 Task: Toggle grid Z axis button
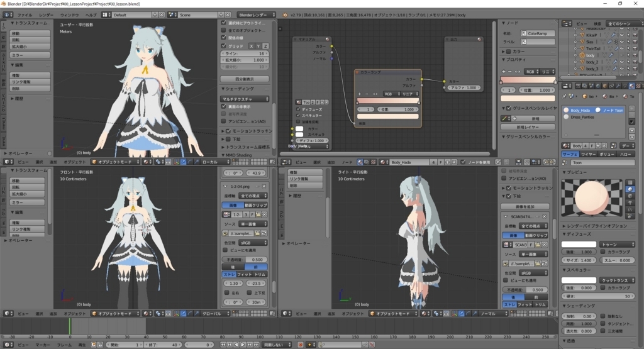coord(265,47)
